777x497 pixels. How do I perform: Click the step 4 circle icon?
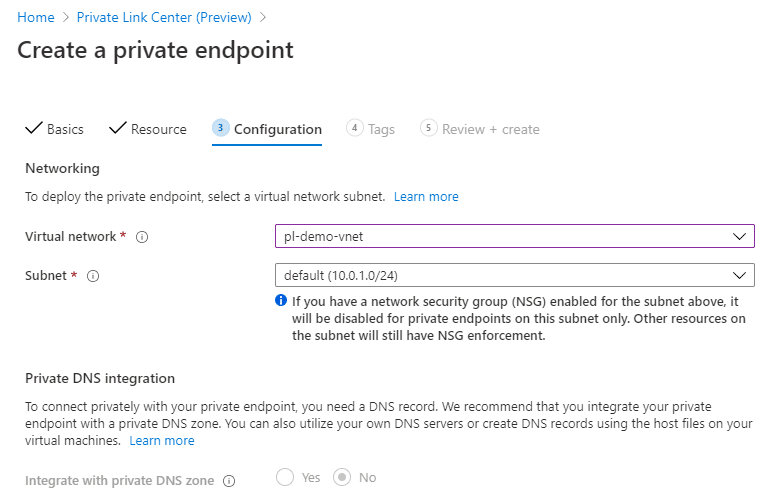[x=354, y=128]
